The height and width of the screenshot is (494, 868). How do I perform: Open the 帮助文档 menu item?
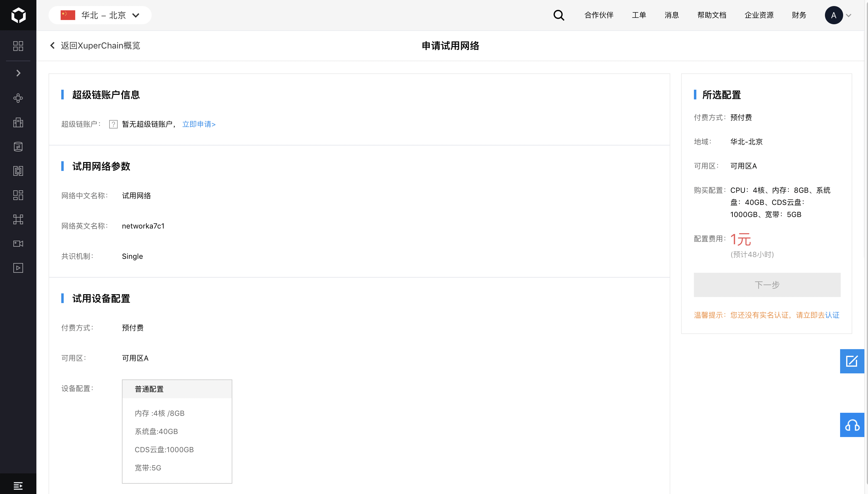[712, 15]
